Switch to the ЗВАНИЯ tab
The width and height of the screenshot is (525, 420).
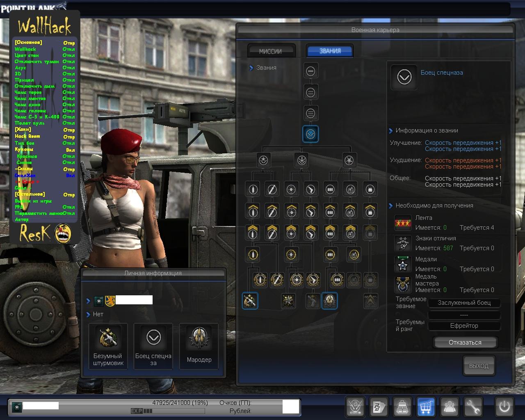click(330, 51)
